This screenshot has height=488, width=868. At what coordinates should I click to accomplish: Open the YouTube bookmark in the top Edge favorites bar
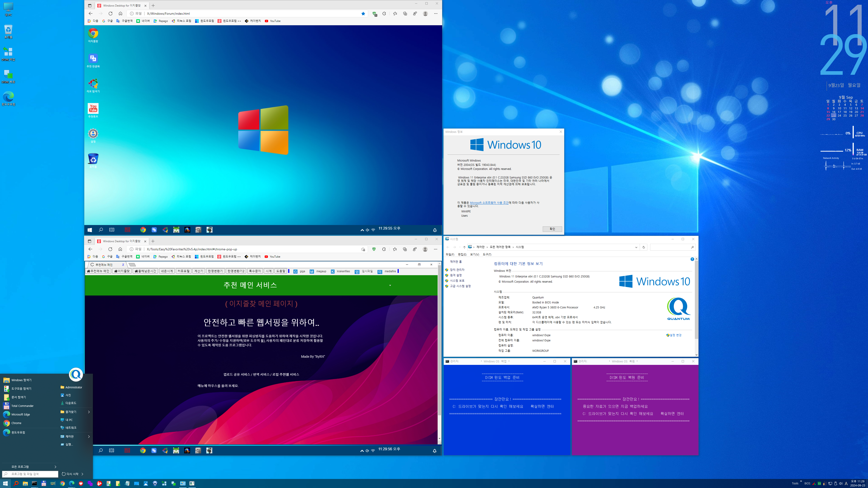(273, 21)
